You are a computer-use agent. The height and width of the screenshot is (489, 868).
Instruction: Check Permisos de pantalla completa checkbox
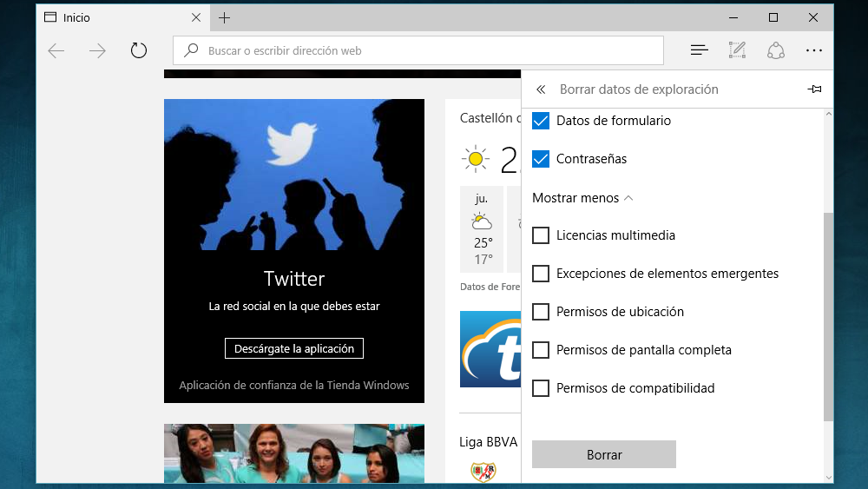[541, 350]
